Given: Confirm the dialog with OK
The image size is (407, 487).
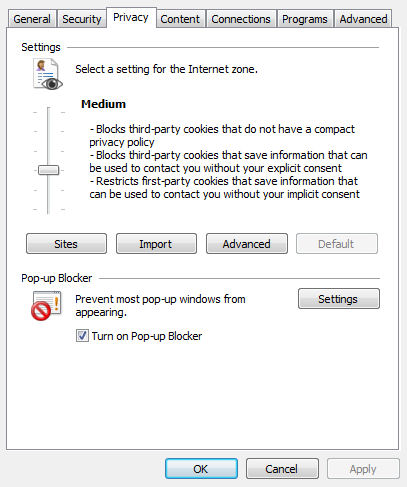Looking at the screenshot, I should click(x=201, y=469).
